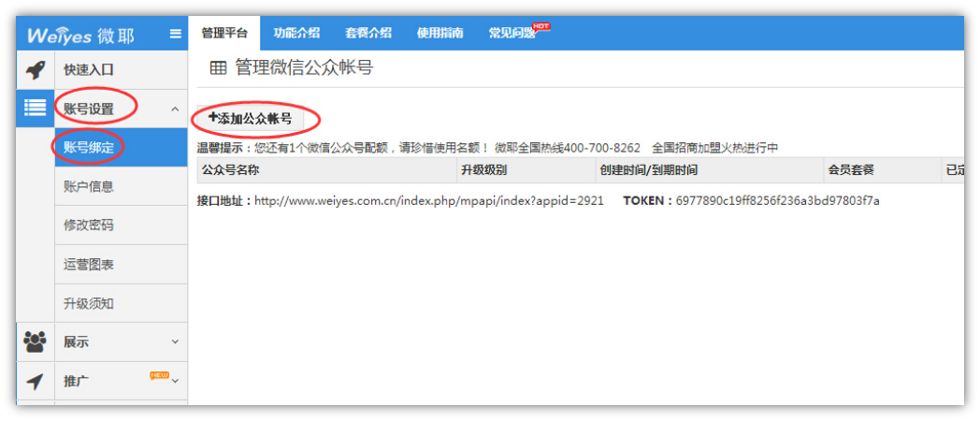
Task: Click the arrow icon beside 推广
Action: point(35,381)
